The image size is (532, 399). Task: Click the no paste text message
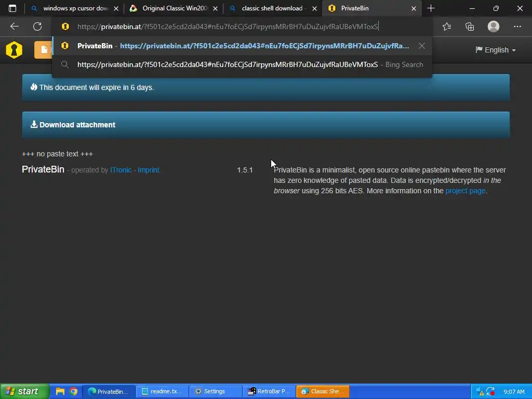(57, 154)
